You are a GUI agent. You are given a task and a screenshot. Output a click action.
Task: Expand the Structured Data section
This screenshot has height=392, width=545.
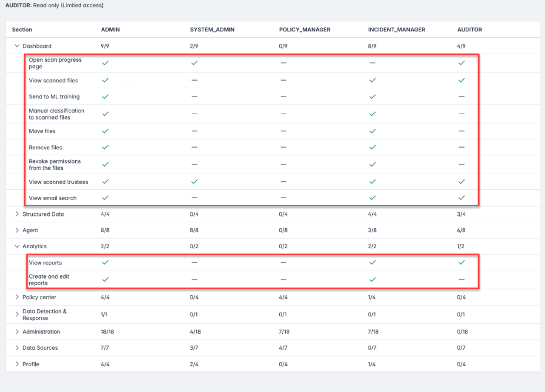(x=17, y=214)
